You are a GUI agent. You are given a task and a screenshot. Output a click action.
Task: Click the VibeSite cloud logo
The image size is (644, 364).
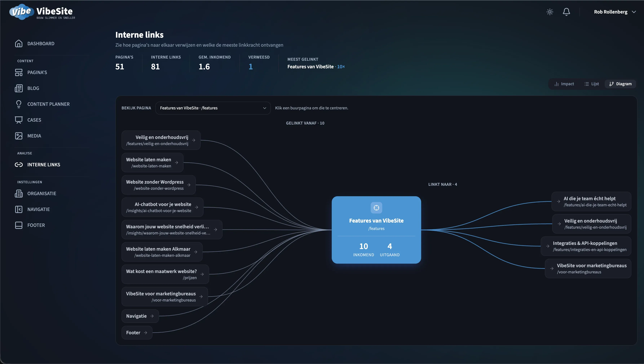point(21,12)
